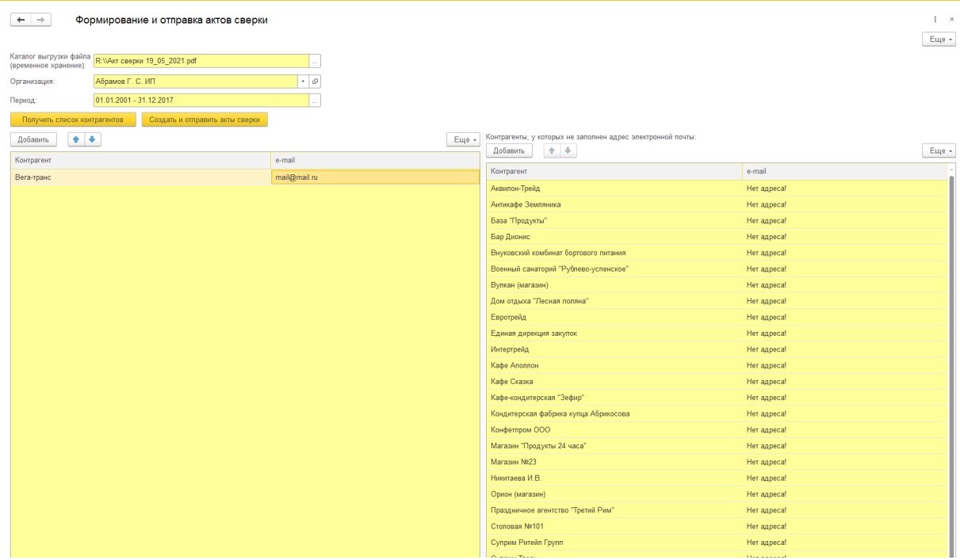This screenshot has width=960, height=560.
Task: Click the right table's vertical scrollbar
Action: (950, 356)
